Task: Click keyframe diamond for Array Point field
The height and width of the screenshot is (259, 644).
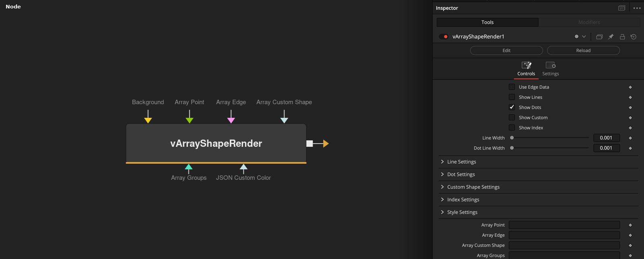Action: point(630,225)
